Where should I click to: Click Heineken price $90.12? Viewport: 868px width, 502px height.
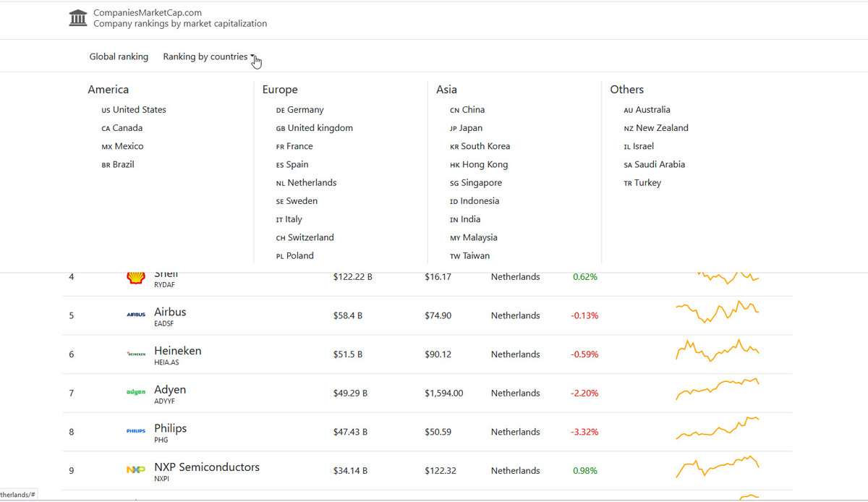(438, 354)
